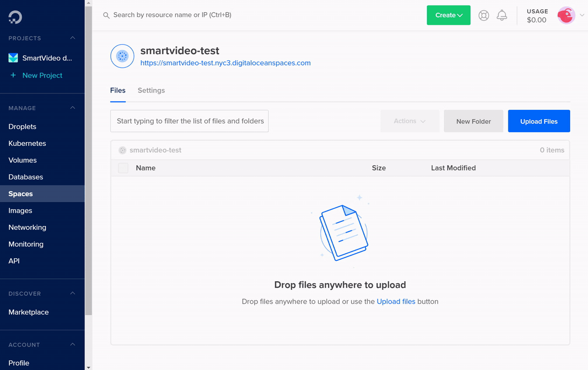588x370 pixels.
Task: Click the inline Upload files link
Action: [396, 301]
